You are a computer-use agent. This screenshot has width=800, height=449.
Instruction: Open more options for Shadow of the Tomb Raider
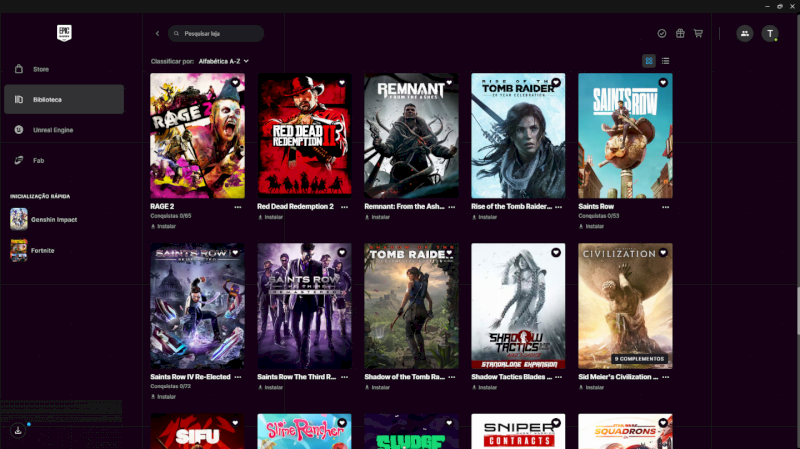[452, 377]
